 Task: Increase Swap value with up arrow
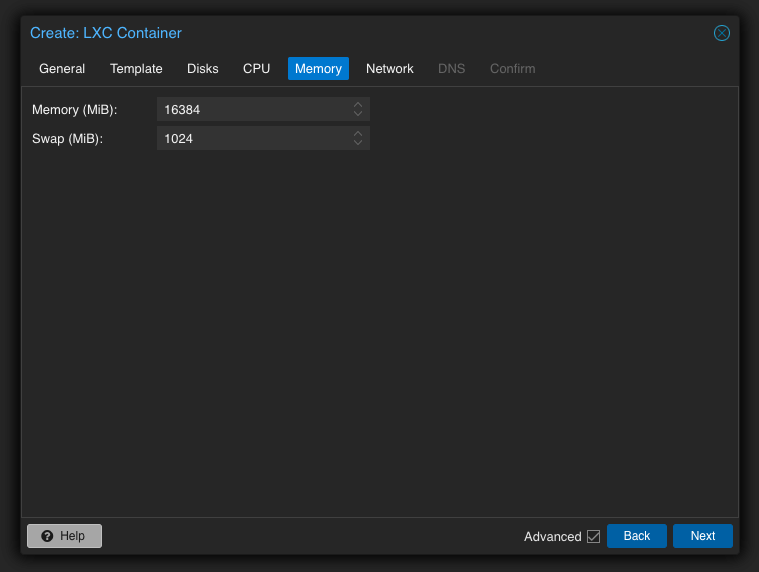tap(358, 134)
